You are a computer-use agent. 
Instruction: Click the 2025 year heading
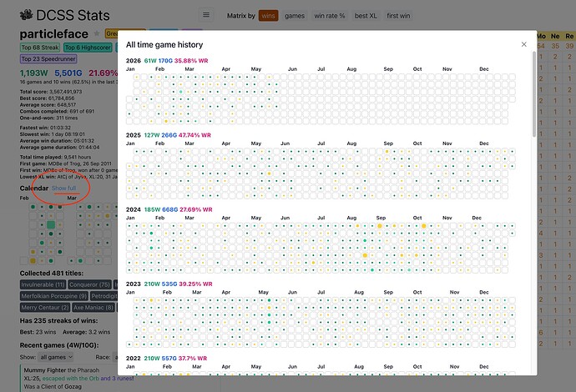click(x=133, y=135)
